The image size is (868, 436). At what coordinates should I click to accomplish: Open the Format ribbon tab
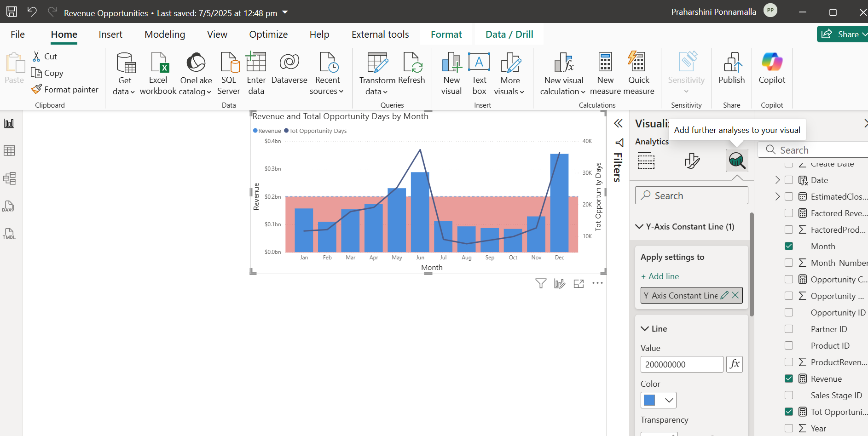(446, 34)
